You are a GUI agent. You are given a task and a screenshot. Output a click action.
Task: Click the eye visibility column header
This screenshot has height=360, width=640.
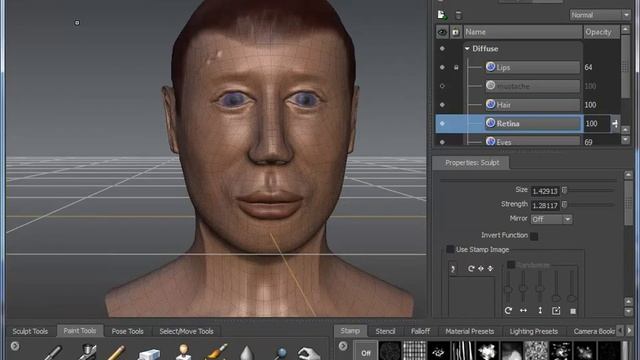click(x=442, y=32)
